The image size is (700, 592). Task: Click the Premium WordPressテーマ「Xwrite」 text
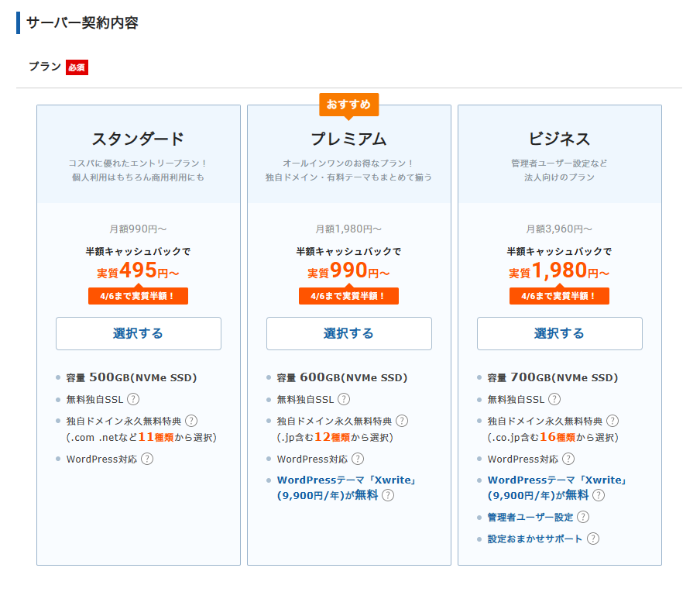point(348,480)
